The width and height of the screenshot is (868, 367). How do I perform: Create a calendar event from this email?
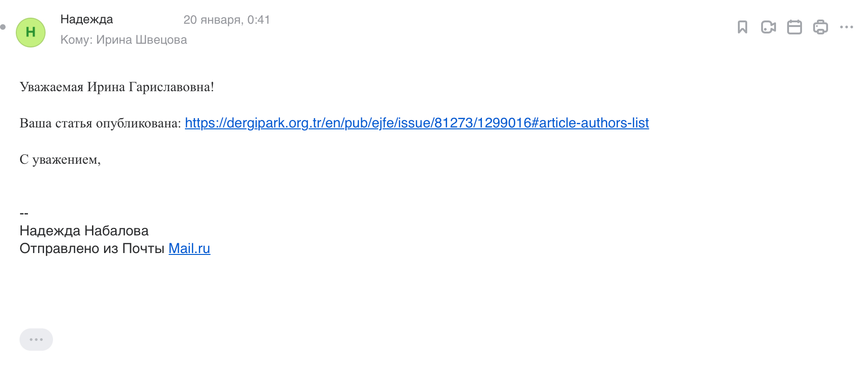794,27
